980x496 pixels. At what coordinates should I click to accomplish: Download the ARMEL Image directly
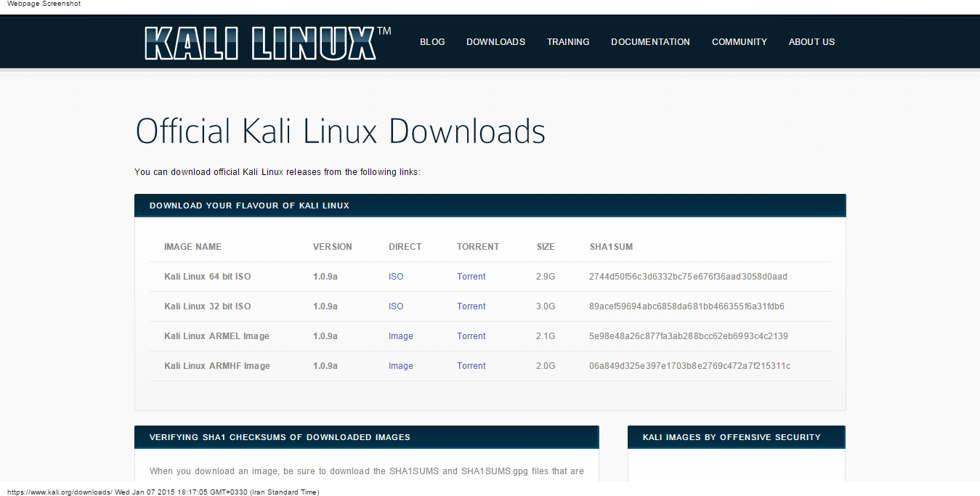click(x=401, y=336)
